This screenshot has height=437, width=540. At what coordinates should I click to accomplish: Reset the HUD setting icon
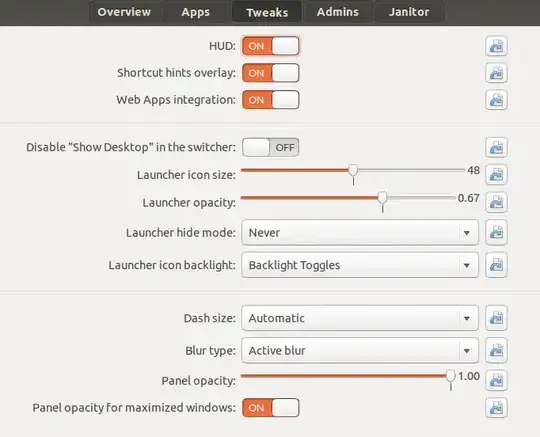(x=496, y=46)
